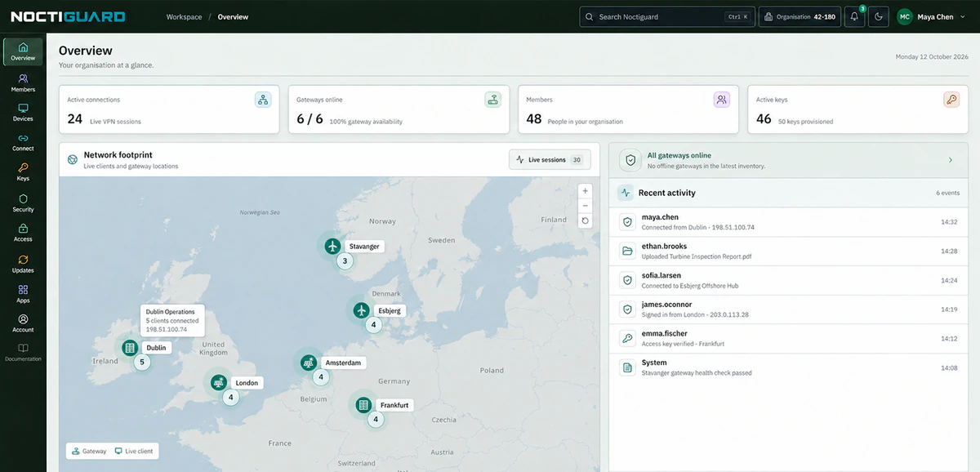Select the London gateway marker
980x472 pixels.
(x=219, y=382)
